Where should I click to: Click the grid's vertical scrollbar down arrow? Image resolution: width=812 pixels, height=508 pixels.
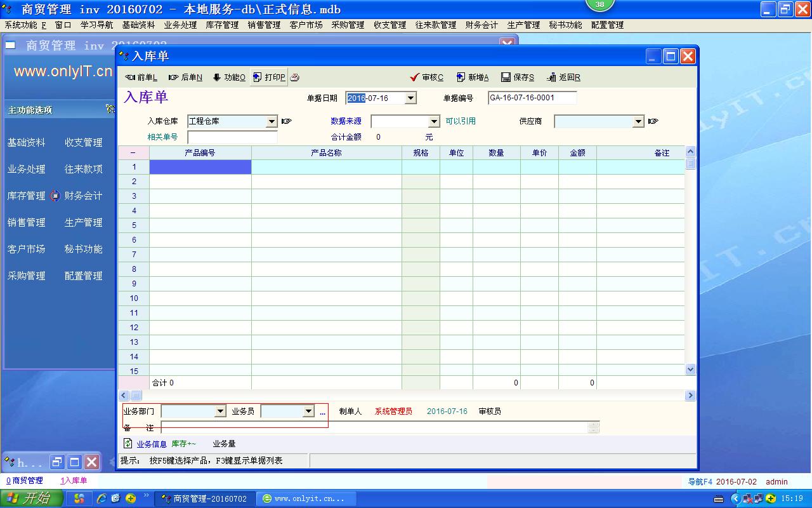click(x=690, y=369)
